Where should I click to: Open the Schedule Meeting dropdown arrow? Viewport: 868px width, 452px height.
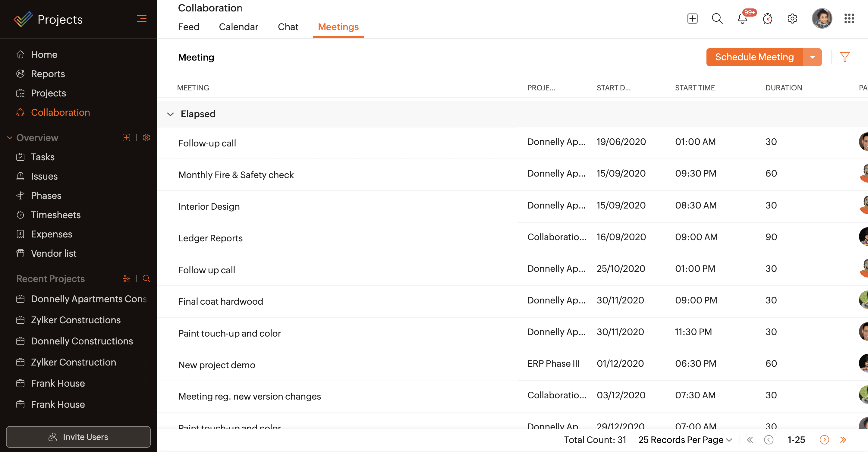[x=813, y=57]
